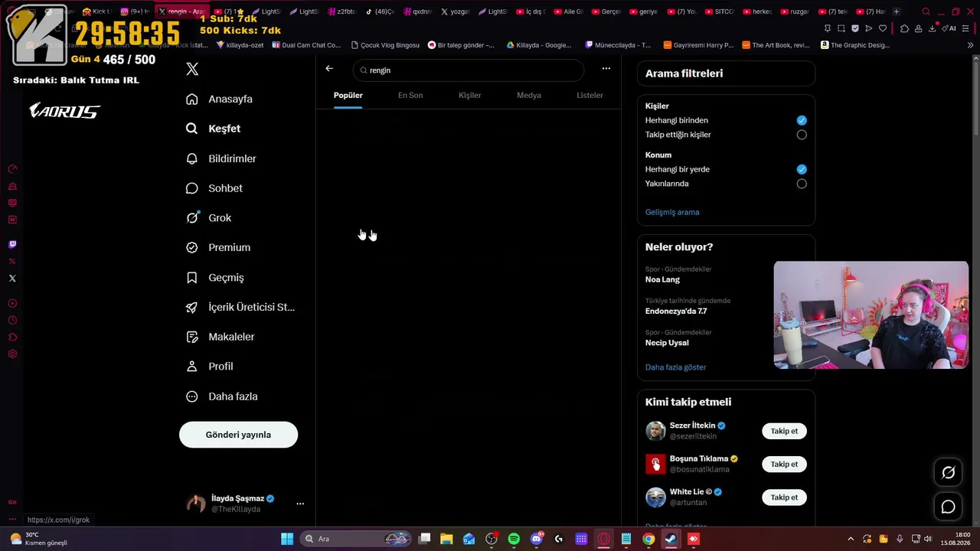Click the search field containing rengin
The width and height of the screenshot is (980, 551).
click(469, 70)
